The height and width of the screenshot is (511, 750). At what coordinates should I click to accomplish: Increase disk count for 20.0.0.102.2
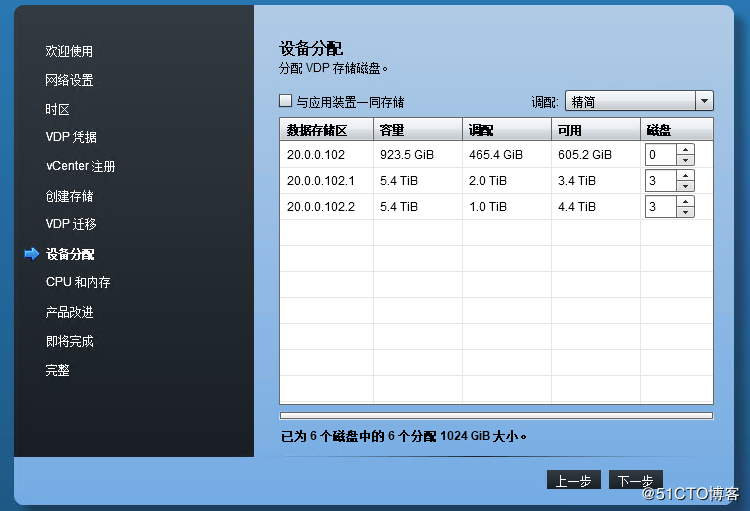(x=685, y=201)
